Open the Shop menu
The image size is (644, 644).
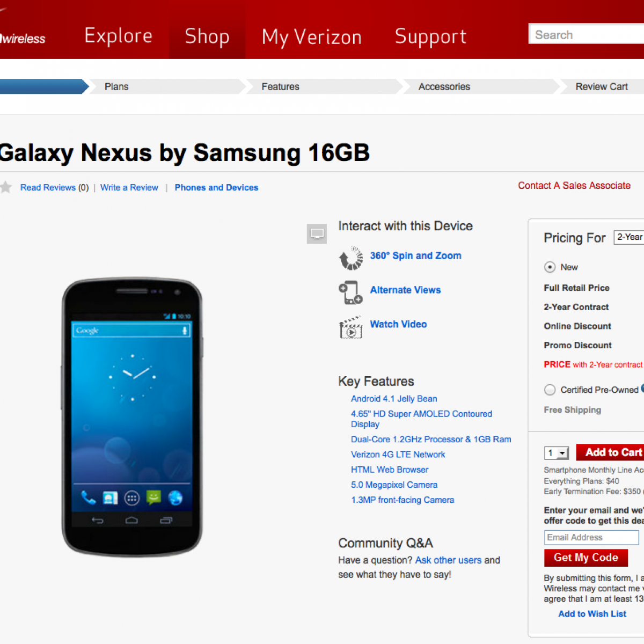[x=207, y=36]
